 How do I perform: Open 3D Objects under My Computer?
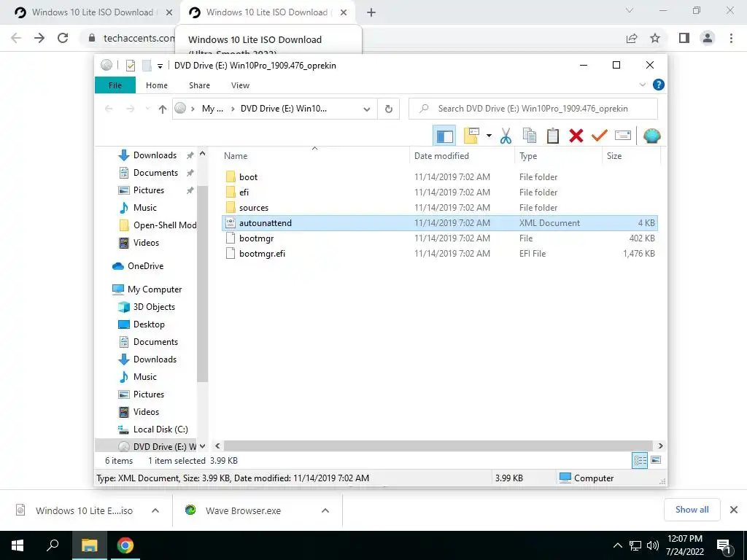point(154,307)
